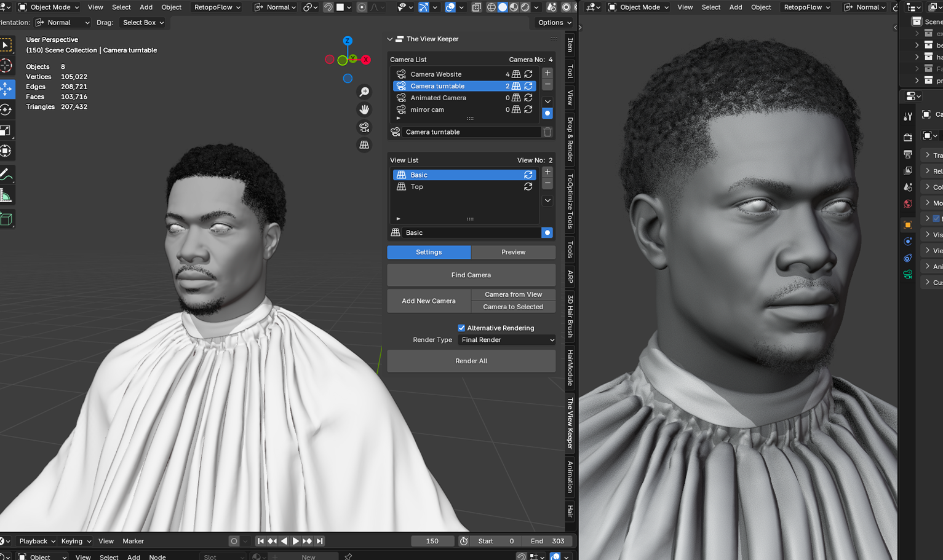This screenshot has width=943, height=560.
Task: Click the Camera from View button
Action: tap(513, 294)
